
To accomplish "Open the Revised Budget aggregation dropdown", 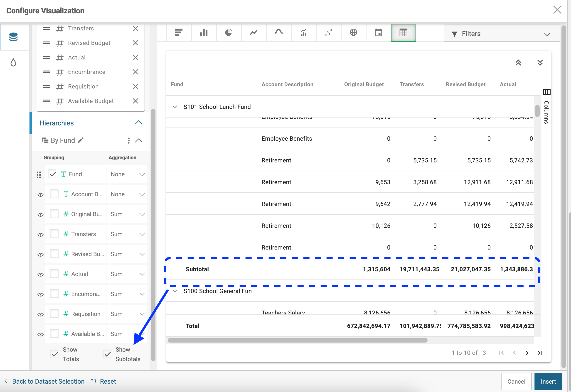I will click(127, 254).
